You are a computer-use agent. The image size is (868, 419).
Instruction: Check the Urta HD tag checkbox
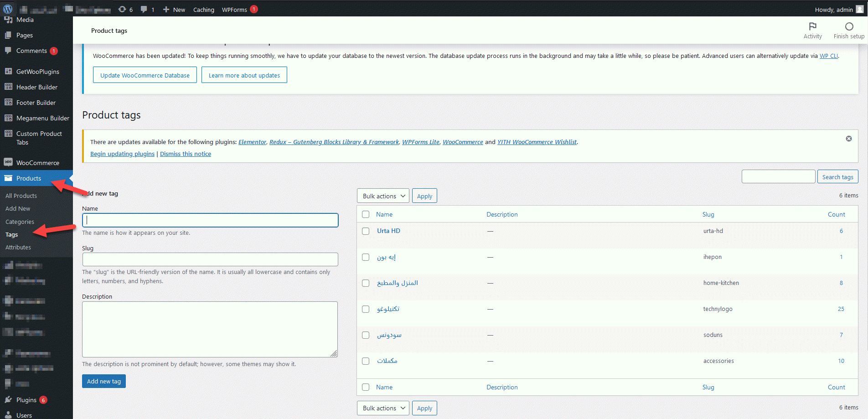pos(365,231)
